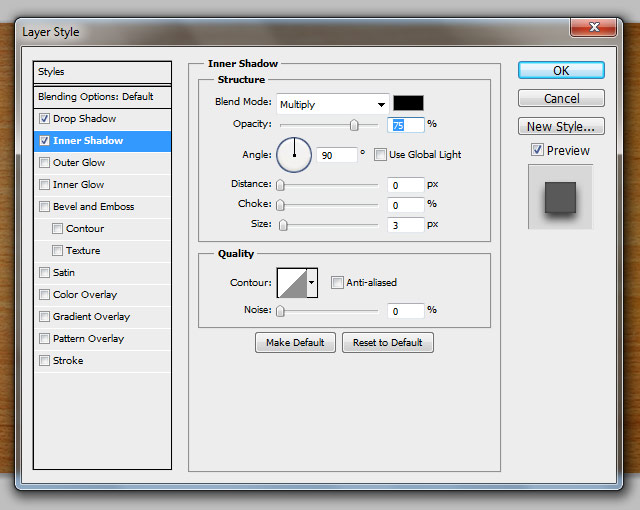The height and width of the screenshot is (510, 640).
Task: Click the New Style... button
Action: coord(561,127)
